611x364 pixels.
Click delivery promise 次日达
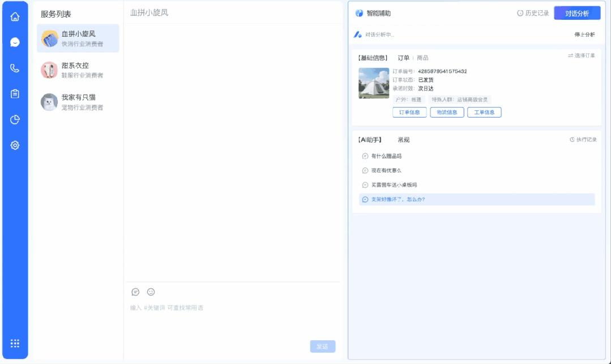[425, 88]
